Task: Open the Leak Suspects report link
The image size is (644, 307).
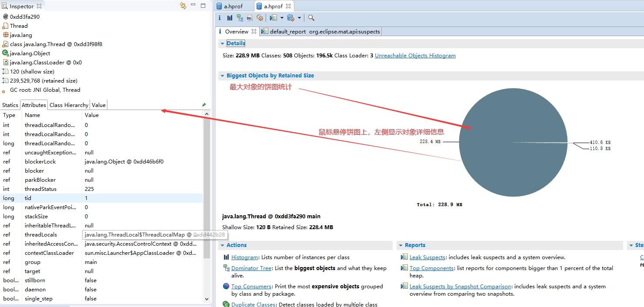Action: (427, 257)
